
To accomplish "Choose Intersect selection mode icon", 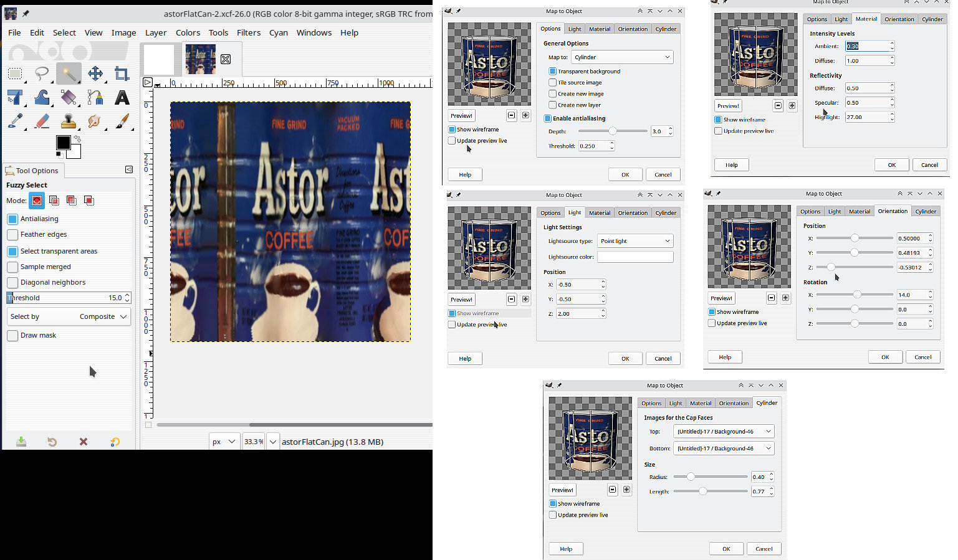I will [x=89, y=201].
